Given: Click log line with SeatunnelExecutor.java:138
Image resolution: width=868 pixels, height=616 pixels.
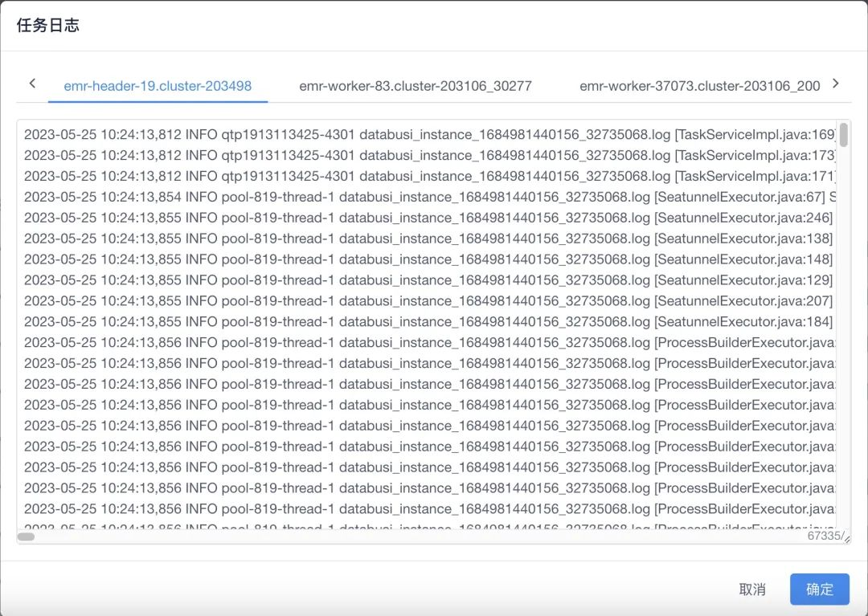Looking at the screenshot, I should coord(429,239).
